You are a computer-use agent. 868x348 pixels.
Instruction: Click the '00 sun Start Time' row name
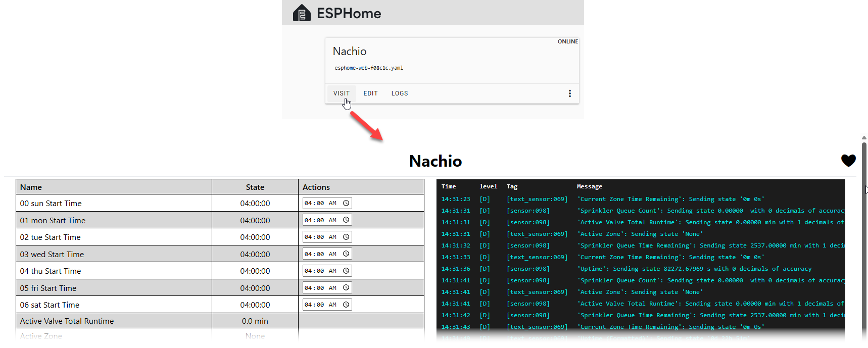(51, 203)
